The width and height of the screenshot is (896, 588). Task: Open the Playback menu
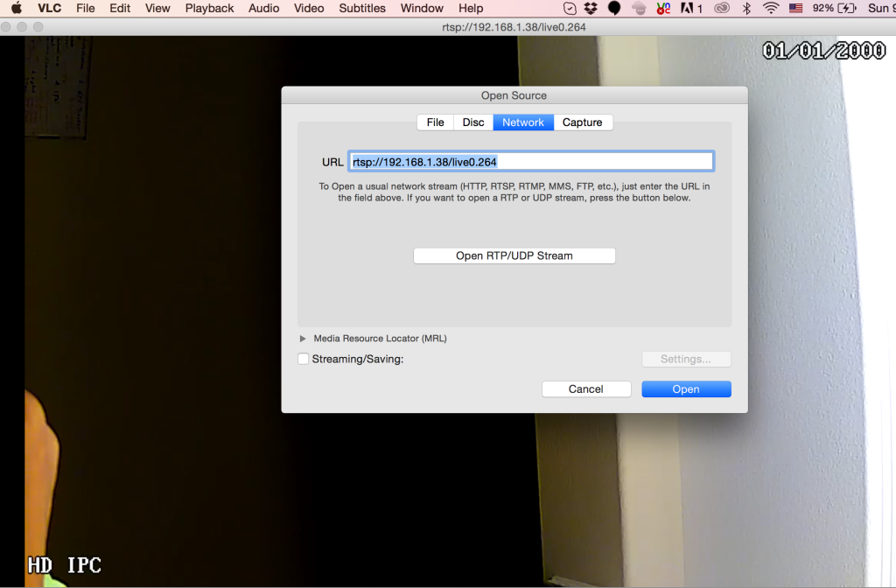click(x=210, y=8)
